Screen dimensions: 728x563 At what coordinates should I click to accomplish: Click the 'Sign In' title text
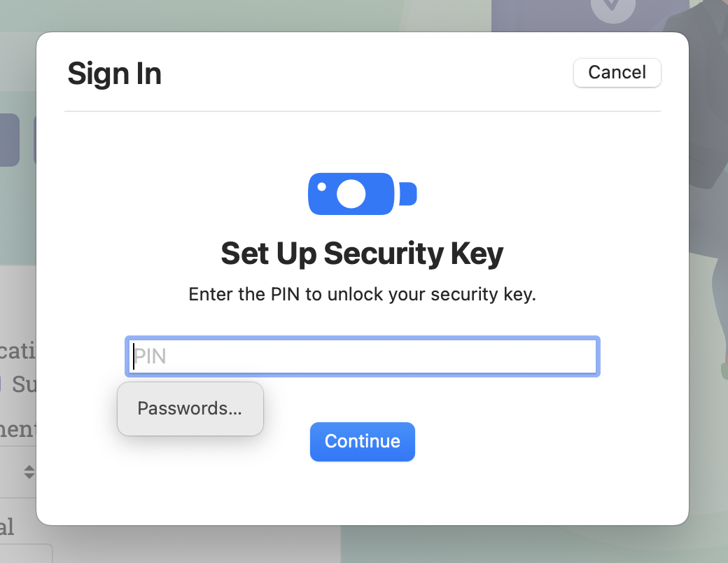[x=114, y=73]
